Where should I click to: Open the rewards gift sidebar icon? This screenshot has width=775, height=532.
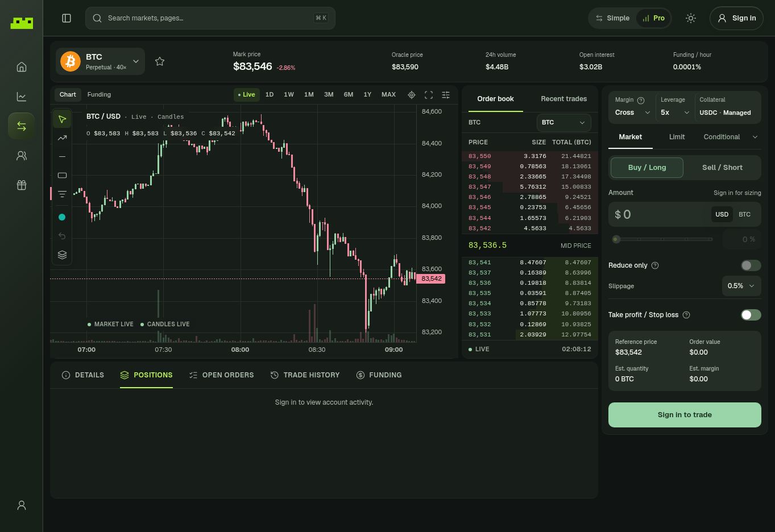coord(22,185)
